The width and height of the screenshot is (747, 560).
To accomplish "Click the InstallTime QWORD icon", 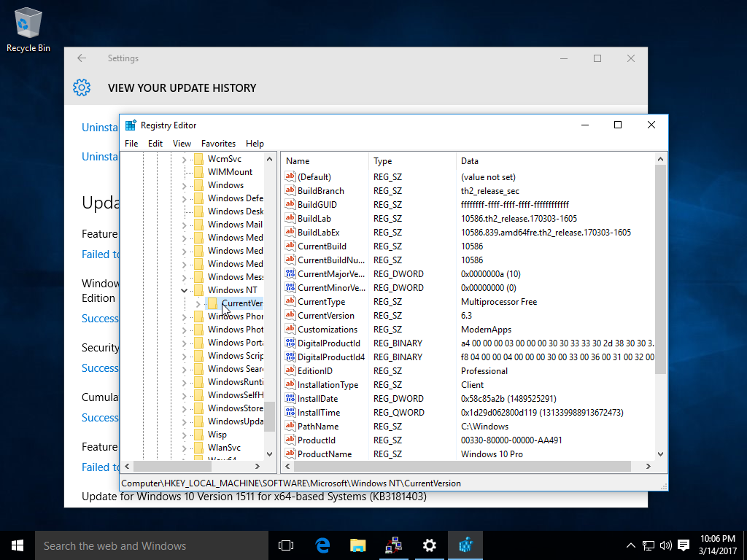I will pyautogui.click(x=290, y=413).
